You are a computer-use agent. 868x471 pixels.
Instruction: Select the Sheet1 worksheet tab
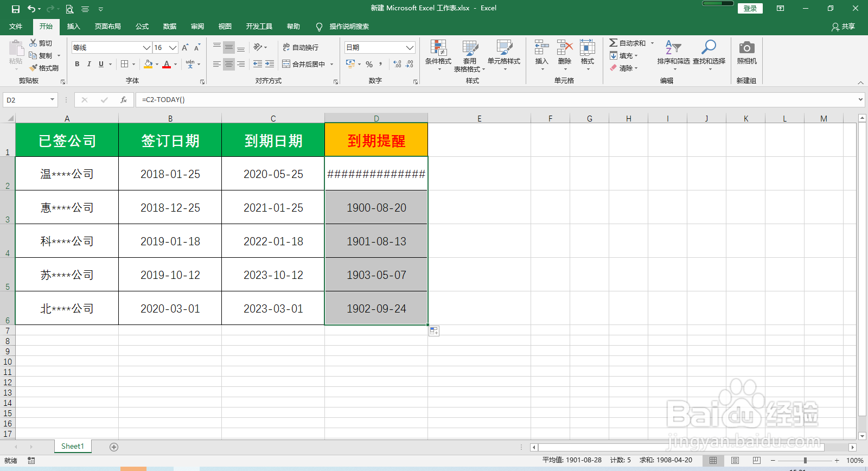(73, 447)
